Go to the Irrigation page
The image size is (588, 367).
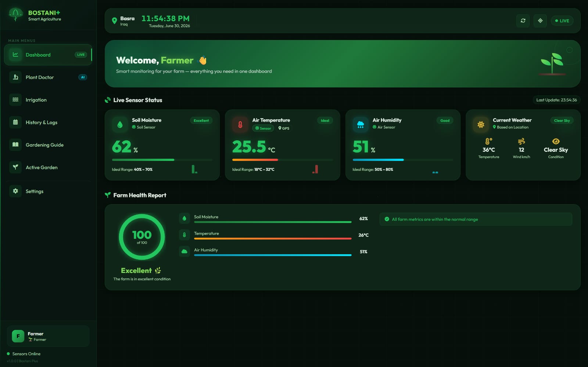point(48,100)
